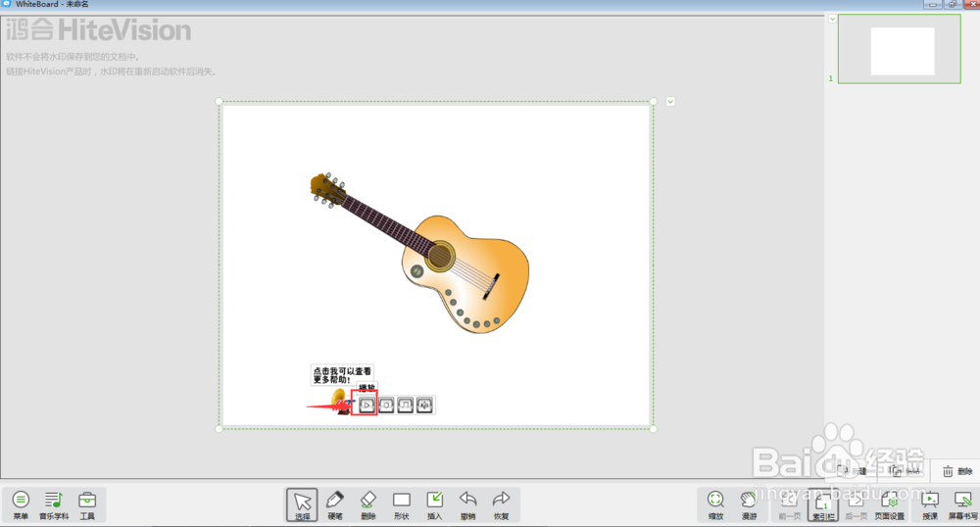980x527 pixels.
Task: Activate the 缩放 zoom tool
Action: click(x=715, y=505)
